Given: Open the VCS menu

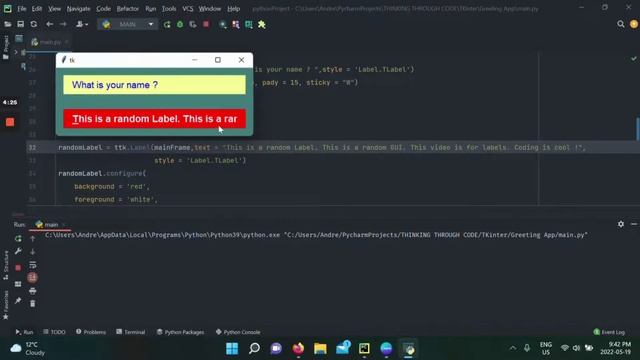Looking at the screenshot, I should [x=188, y=9].
